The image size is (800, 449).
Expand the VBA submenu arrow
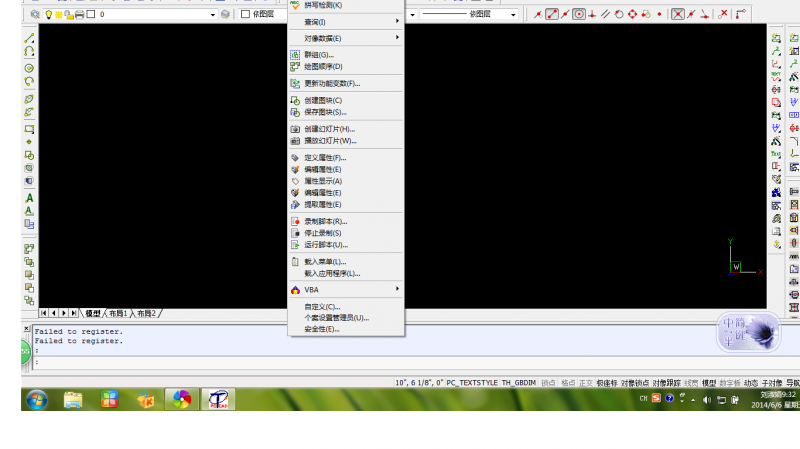[x=397, y=289]
